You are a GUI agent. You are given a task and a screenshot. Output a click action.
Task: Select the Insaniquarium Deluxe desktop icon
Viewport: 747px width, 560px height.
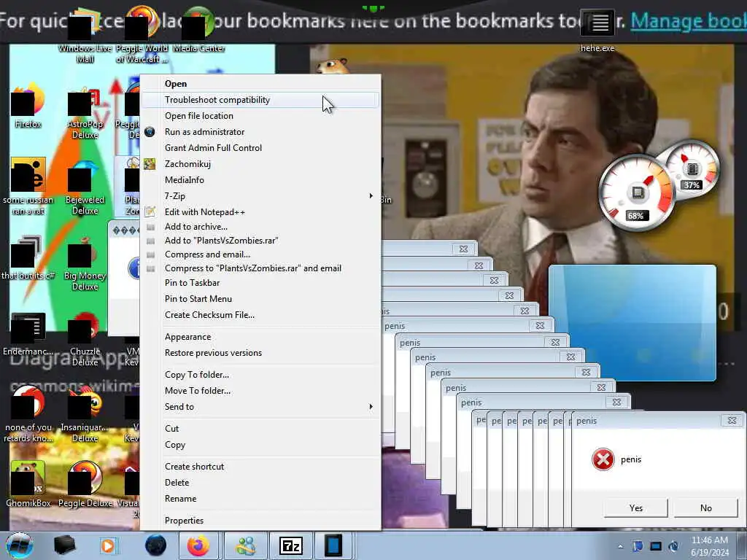pyautogui.click(x=85, y=416)
